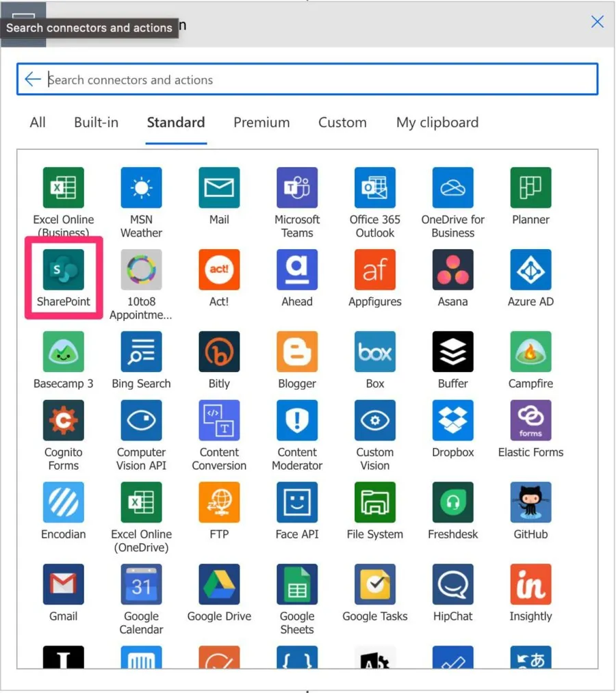
Task: Focus the Search connectors and actions field
Action: click(x=315, y=79)
